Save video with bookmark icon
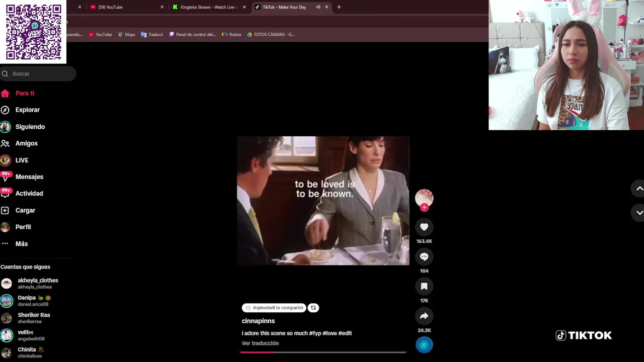The width and height of the screenshot is (644, 362). pos(424,286)
